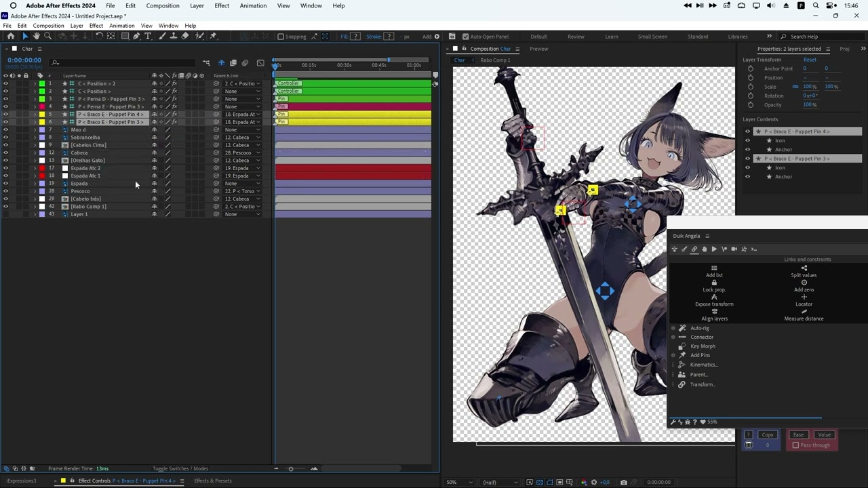Image resolution: width=868 pixels, height=488 pixels.
Task: Select the Eraser tool
Action: click(x=185, y=37)
